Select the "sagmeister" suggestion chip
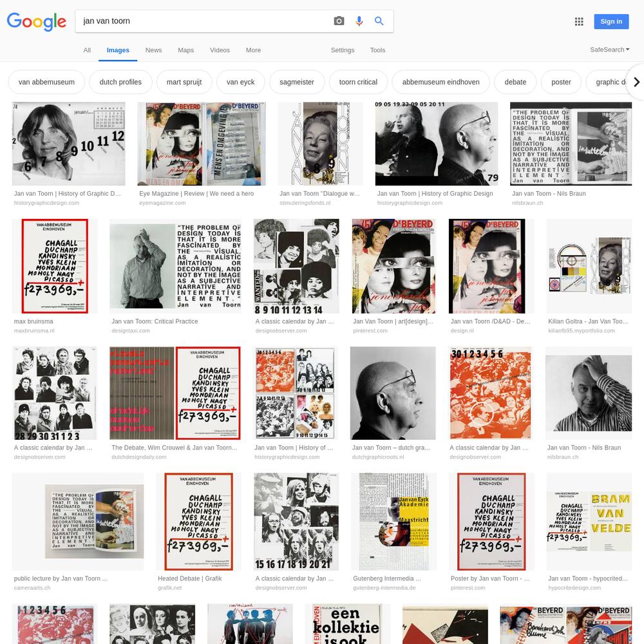This screenshot has height=644, width=644. (296, 82)
